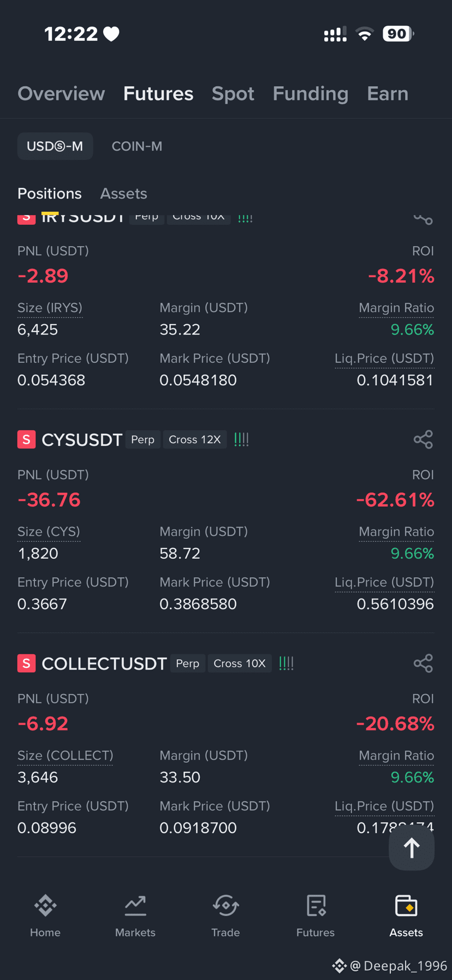Tap the scroll-to-top arrow button
The image size is (452, 980).
(x=412, y=847)
